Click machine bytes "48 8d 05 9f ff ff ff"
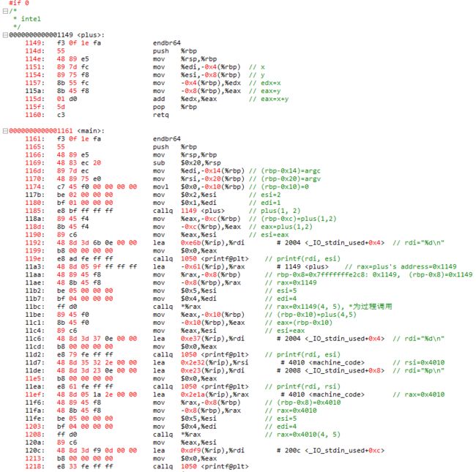Image resolution: width=476 pixels, height=472 pixels. point(97,266)
